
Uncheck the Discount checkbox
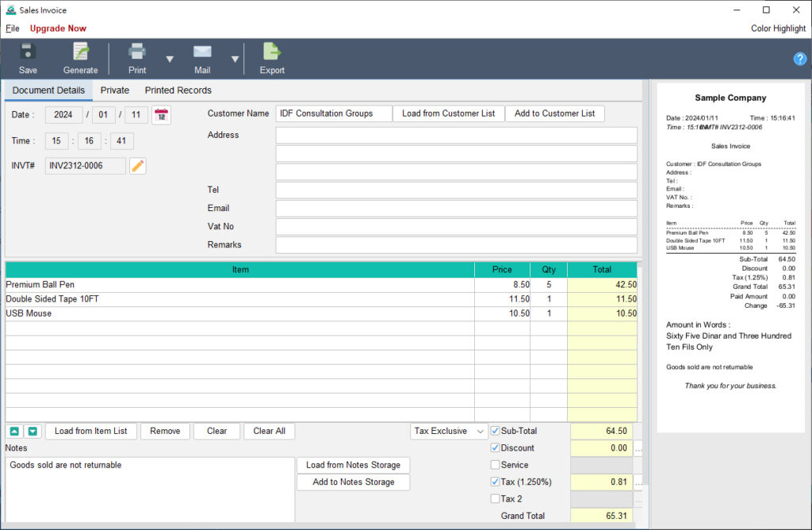495,447
